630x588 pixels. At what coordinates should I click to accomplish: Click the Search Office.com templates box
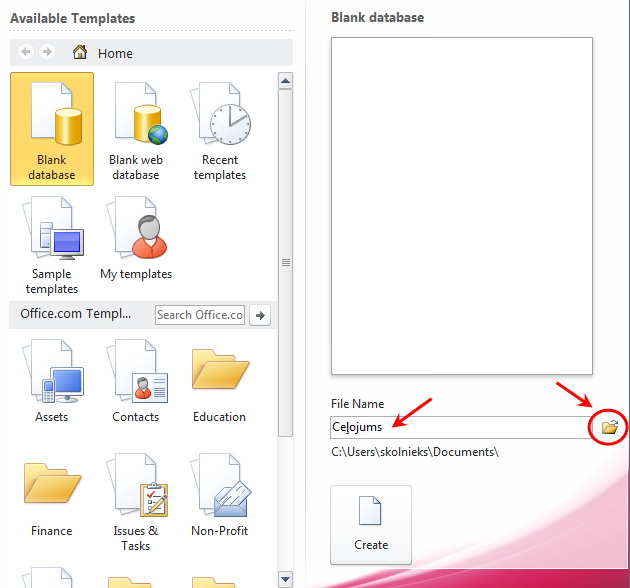pyautogui.click(x=200, y=315)
